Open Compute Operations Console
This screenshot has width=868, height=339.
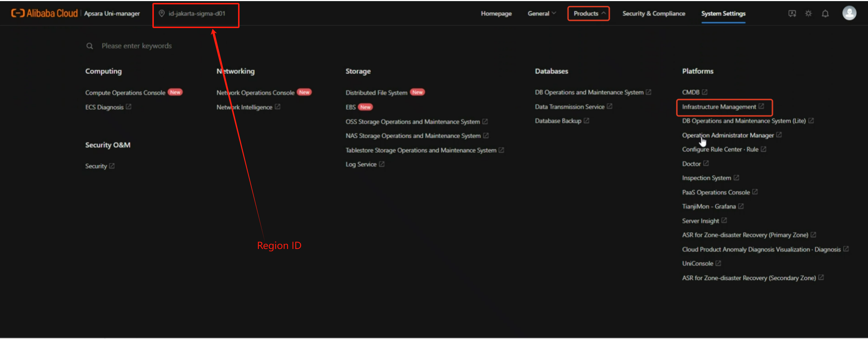(125, 93)
